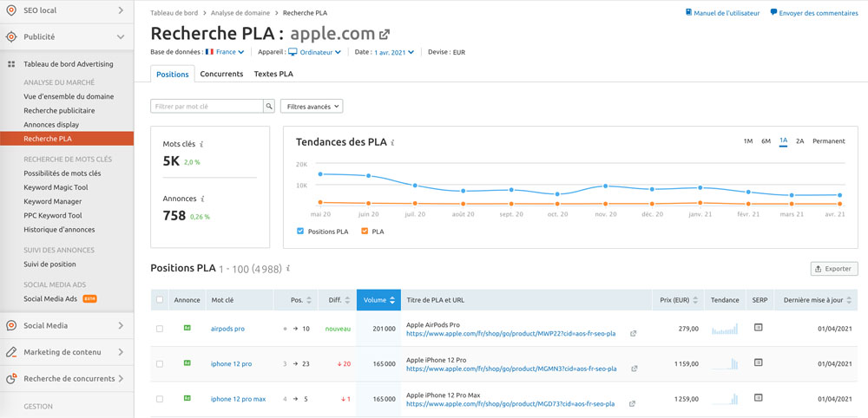
Task: Click the Marketing de contenu pencil icon
Action: point(10,352)
